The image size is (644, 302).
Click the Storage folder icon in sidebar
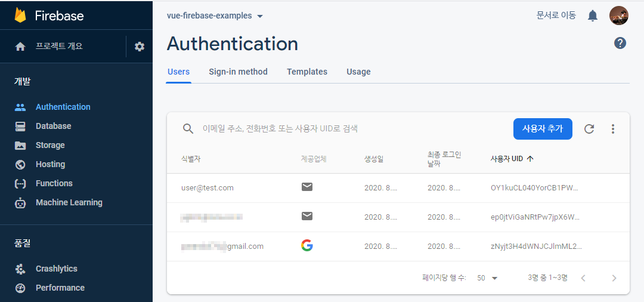click(x=20, y=146)
